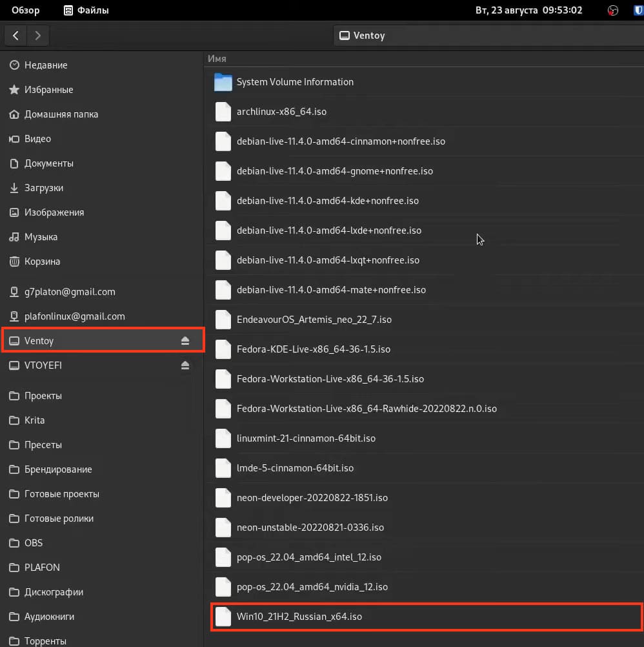Viewport: 644px width, 647px height.
Task: Open the Downloads (Загрузки) folder
Action: pyautogui.click(x=43, y=188)
